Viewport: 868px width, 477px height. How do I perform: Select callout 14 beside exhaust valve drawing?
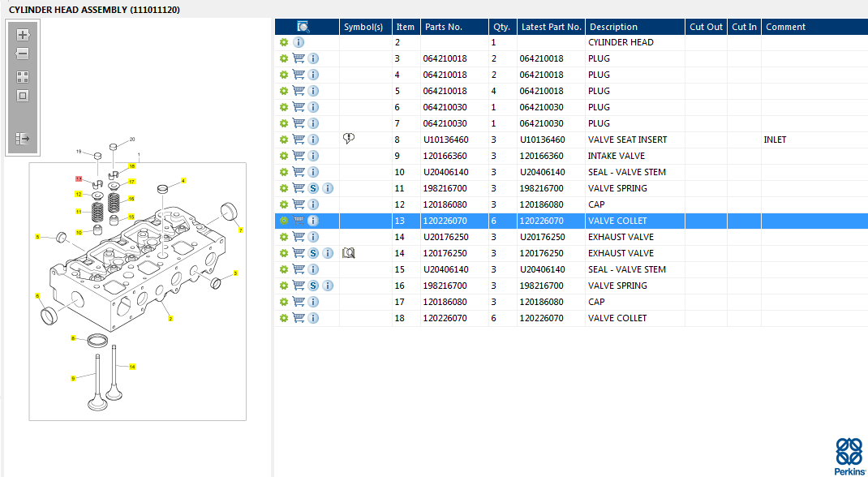(131, 367)
